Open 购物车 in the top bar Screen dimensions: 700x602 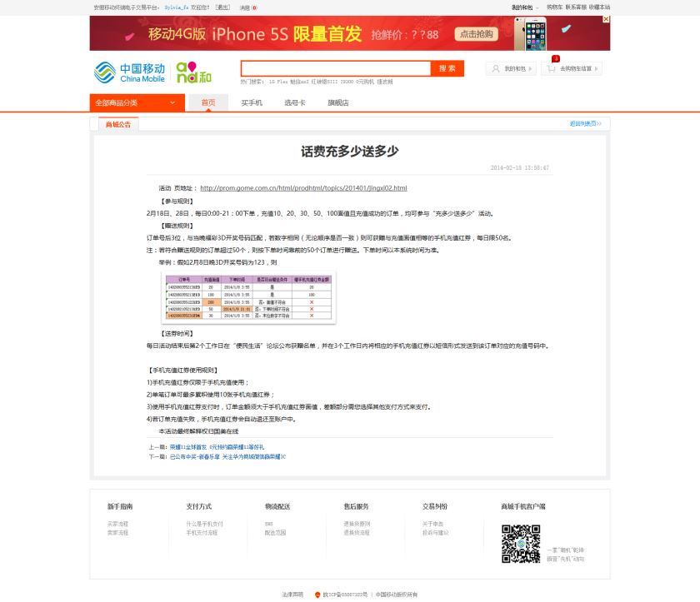(554, 7)
